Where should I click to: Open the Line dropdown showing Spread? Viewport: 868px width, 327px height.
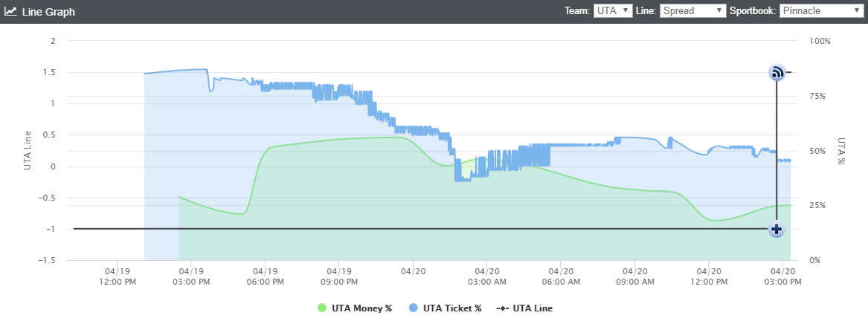pos(692,10)
